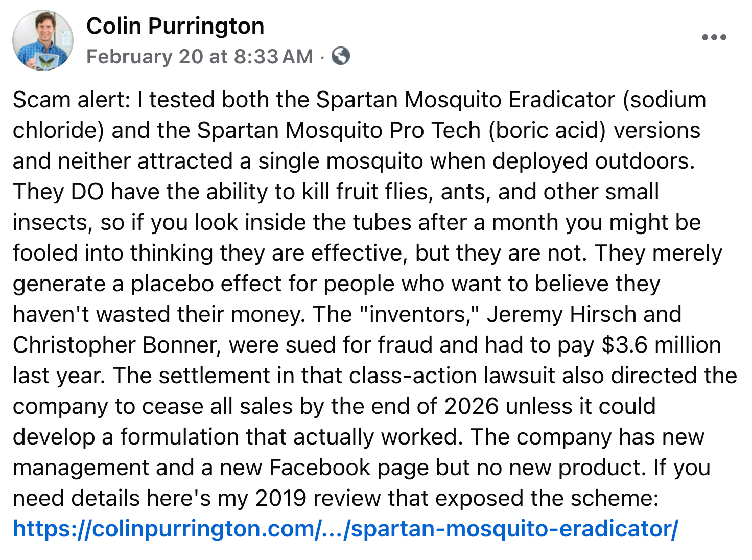Click the "$3.6 million" amount text
Screen dimensions: 752x560
click(661, 345)
